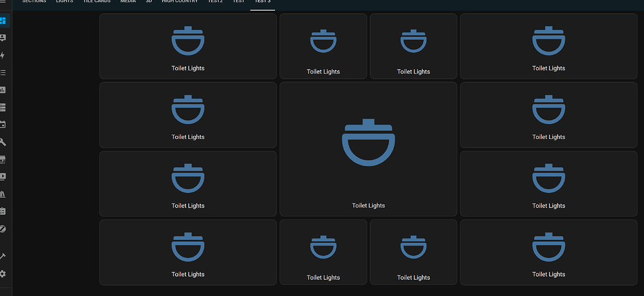Open Settings gear icon in sidebar
644x296 pixels.
[2, 274]
